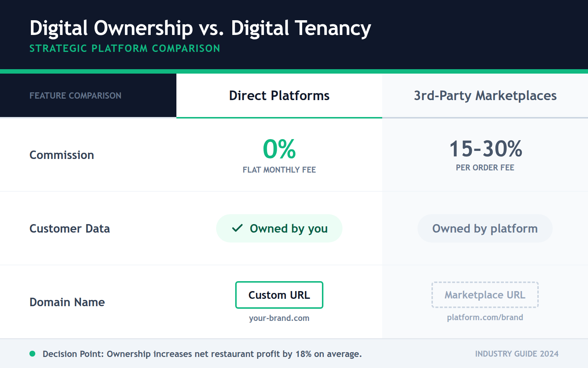Click the Flat Monthly Fee caption
588x368 pixels.
(279, 170)
